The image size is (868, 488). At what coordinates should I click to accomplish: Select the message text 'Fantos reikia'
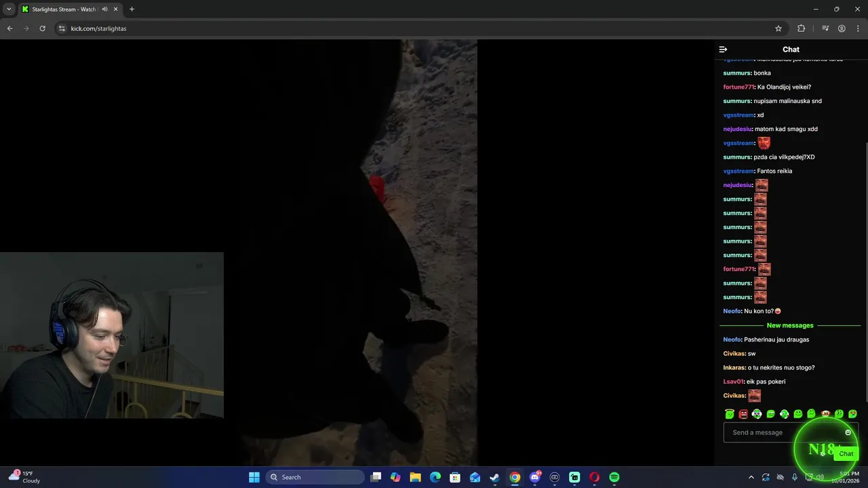click(x=774, y=171)
